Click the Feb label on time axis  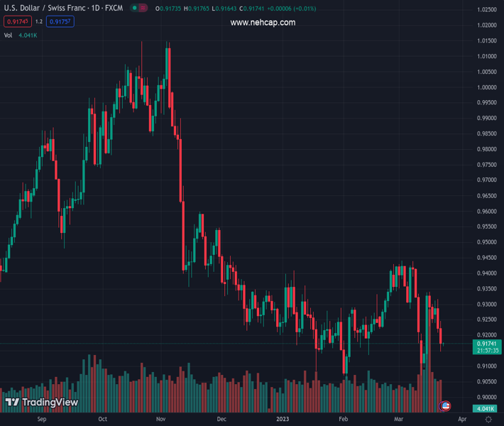point(344,420)
